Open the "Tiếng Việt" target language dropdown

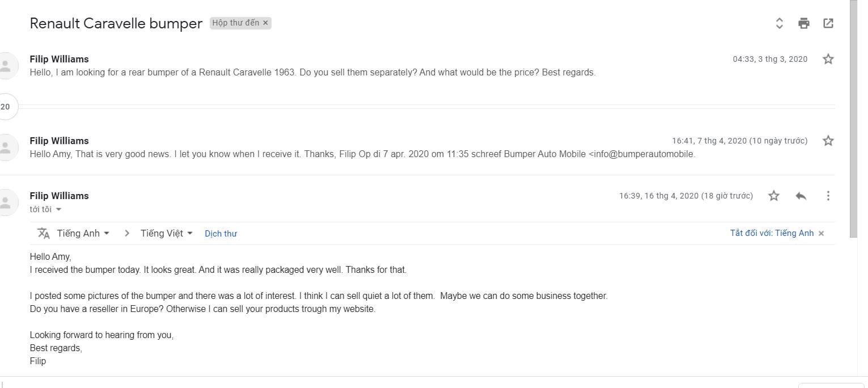(x=167, y=233)
